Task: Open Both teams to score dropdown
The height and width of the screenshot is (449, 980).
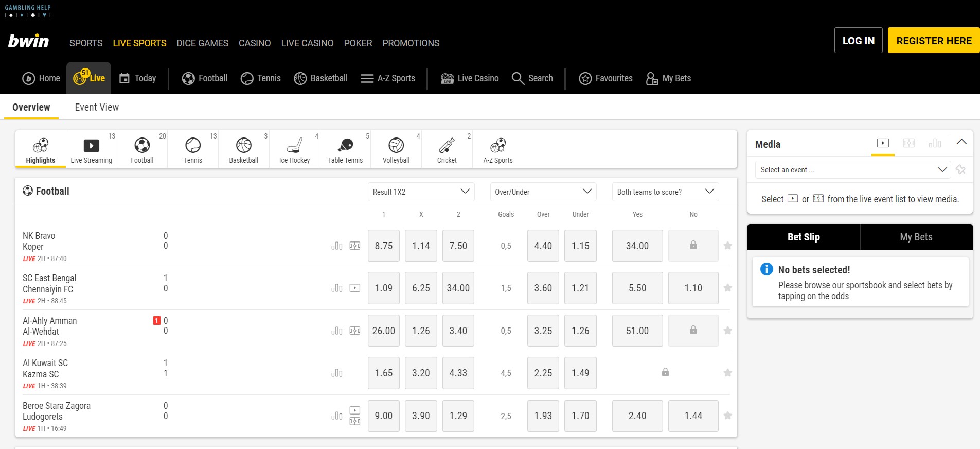Action: point(665,192)
